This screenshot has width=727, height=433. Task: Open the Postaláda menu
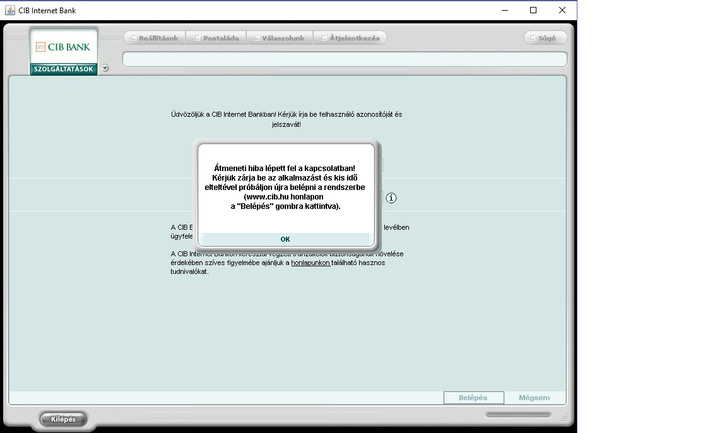tap(216, 38)
